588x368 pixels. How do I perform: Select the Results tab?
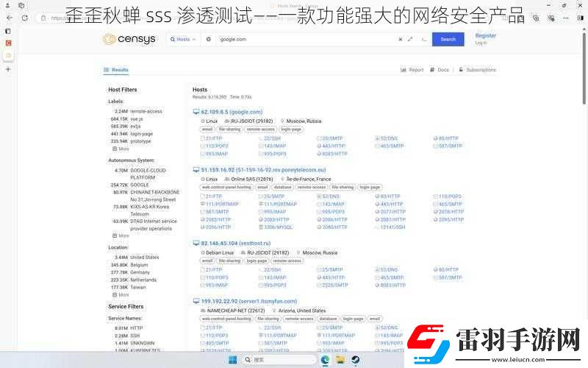click(116, 70)
